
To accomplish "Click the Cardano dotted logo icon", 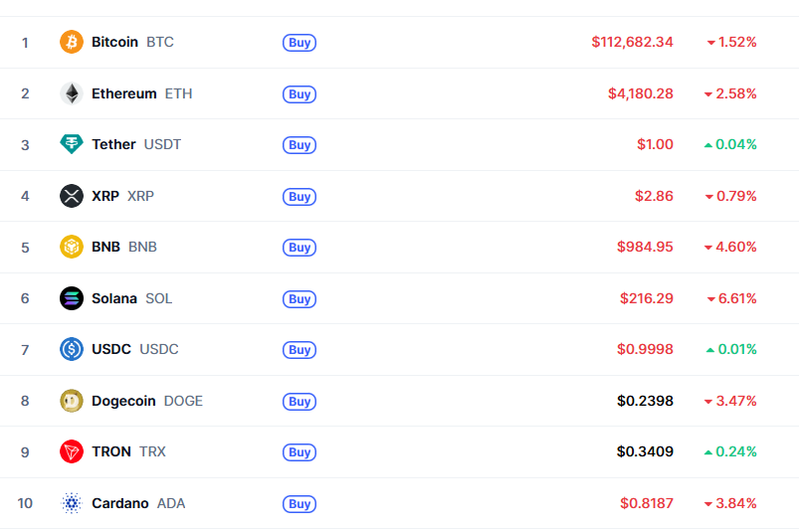I will 72,503.
